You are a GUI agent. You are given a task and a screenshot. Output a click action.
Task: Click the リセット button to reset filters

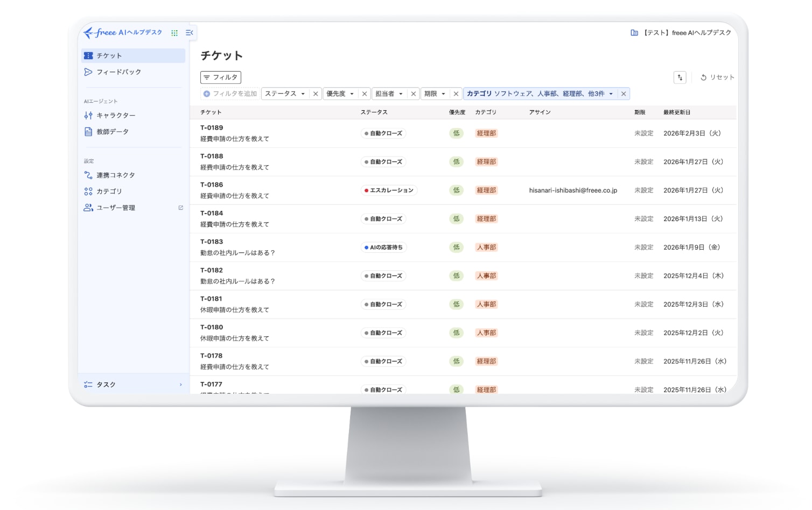tap(717, 77)
